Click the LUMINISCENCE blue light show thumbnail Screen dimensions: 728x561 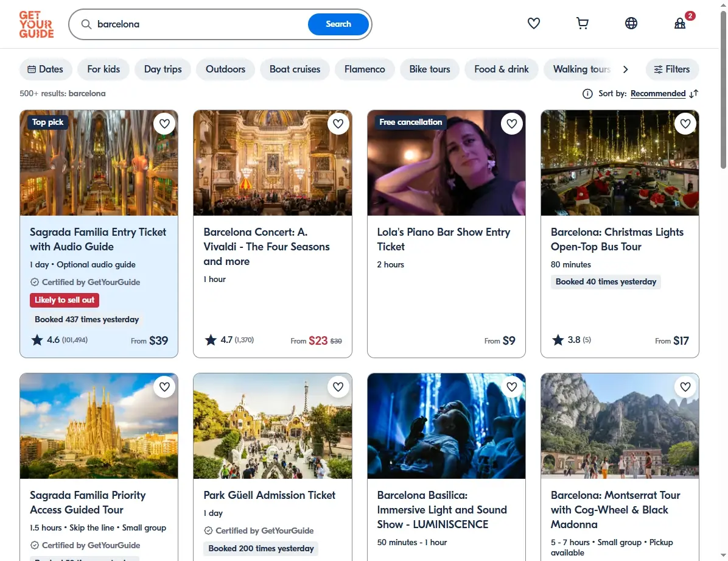[446, 426]
